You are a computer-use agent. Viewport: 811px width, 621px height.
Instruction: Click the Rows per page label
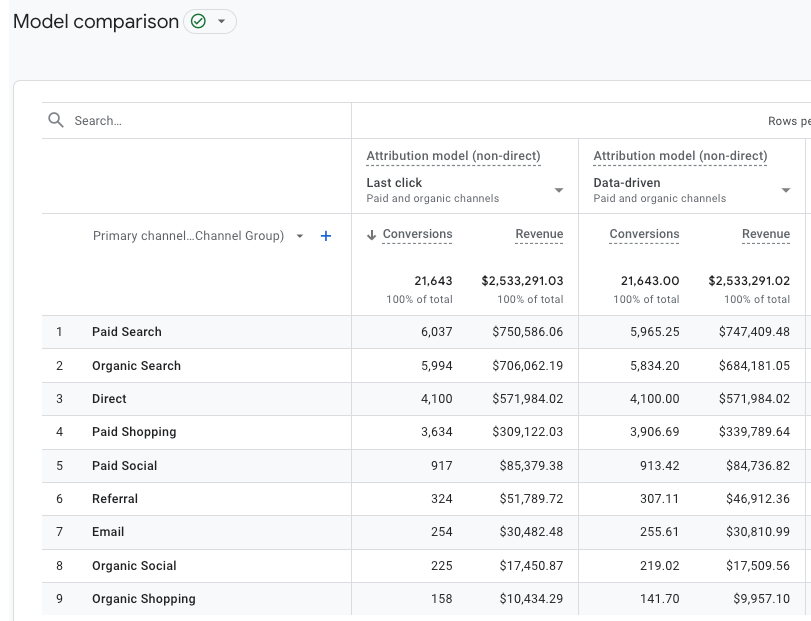789,121
